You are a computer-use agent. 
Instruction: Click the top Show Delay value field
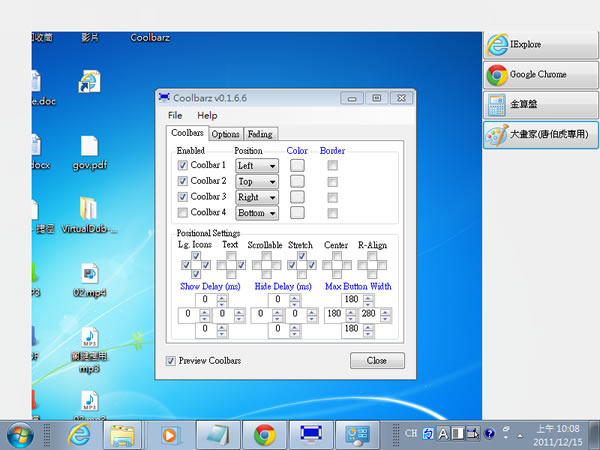206,300
